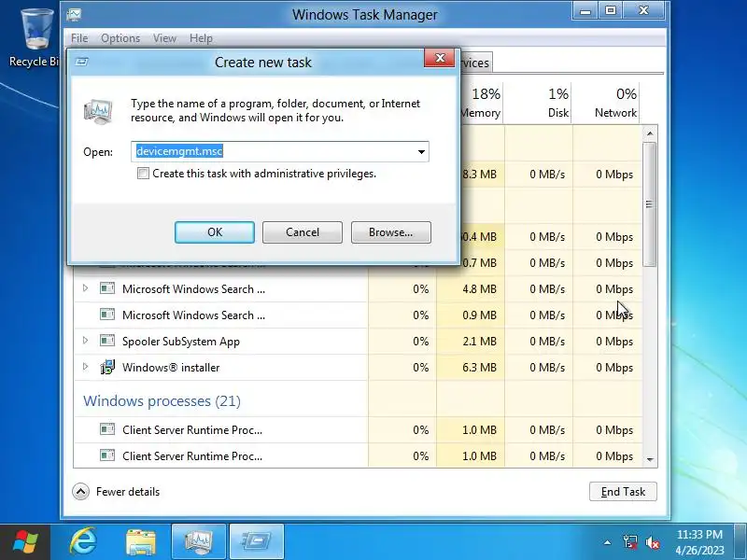
Task: Click icon of Microsoft Windows Search 0.9 MB row
Action: pyautogui.click(x=107, y=315)
